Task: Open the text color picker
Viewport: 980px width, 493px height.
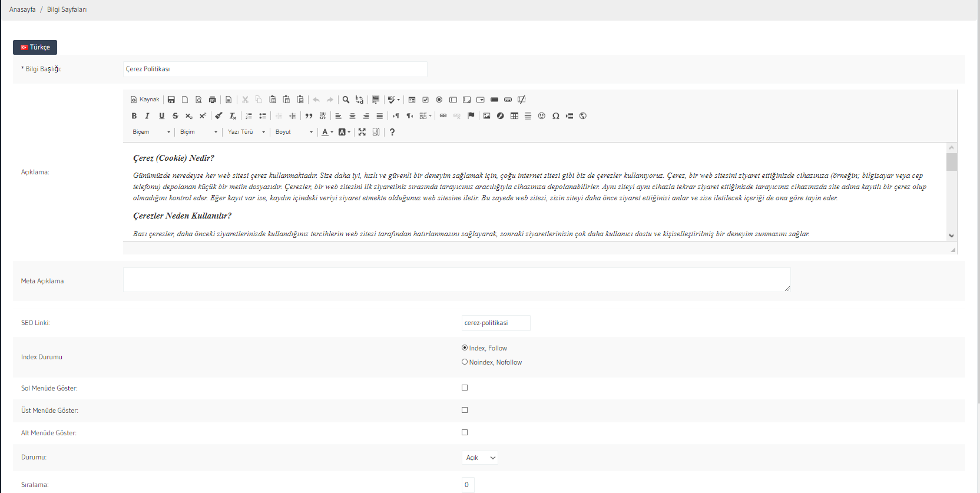Action: (x=327, y=132)
